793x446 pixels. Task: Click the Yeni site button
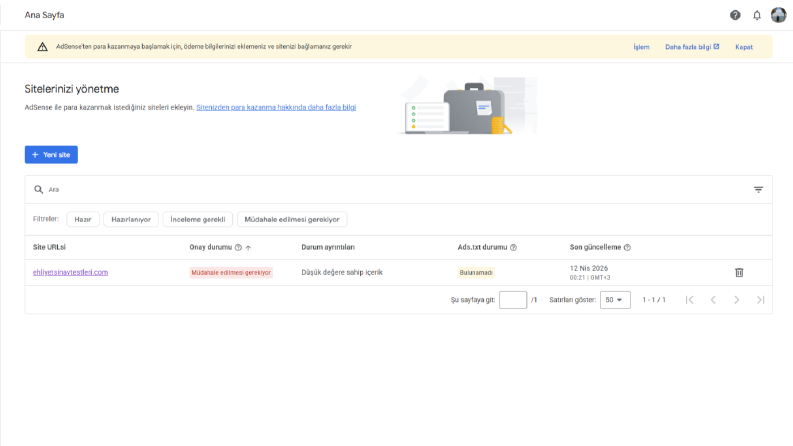[51, 155]
